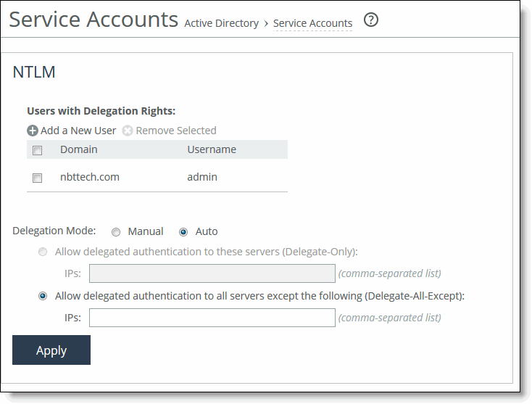Click the Remove Selected text
Viewport: 532px width, 404px height.
(176, 131)
